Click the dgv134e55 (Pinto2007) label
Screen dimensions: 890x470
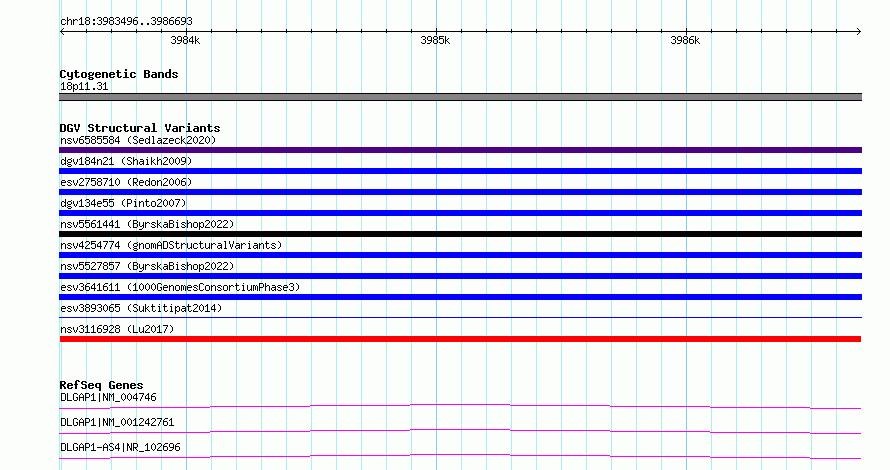(x=123, y=203)
